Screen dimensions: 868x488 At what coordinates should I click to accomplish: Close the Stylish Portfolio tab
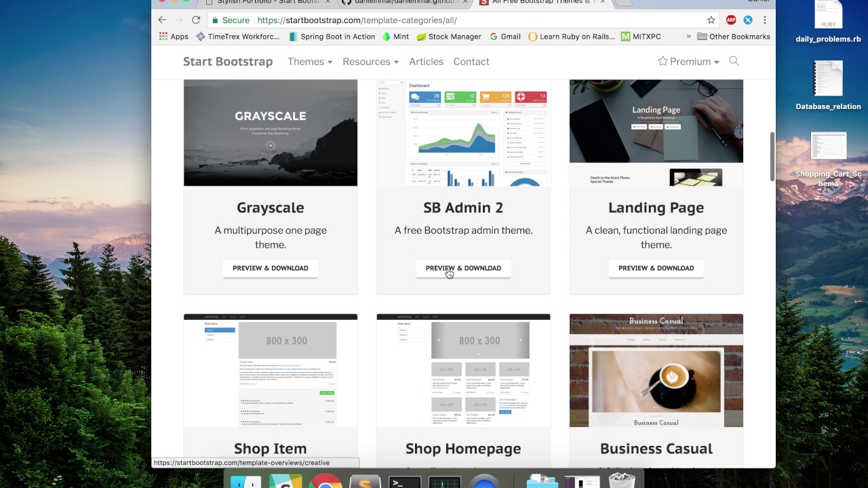pos(328,2)
